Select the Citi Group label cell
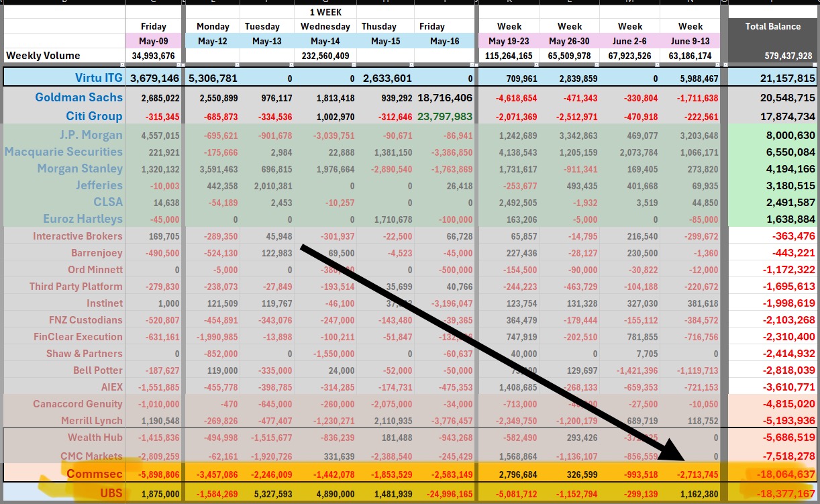 (x=95, y=116)
